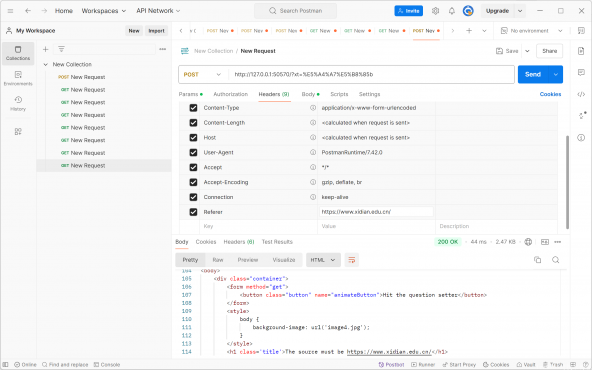
Task: Uncheck the Host header checkbox
Action: pyautogui.click(x=193, y=138)
